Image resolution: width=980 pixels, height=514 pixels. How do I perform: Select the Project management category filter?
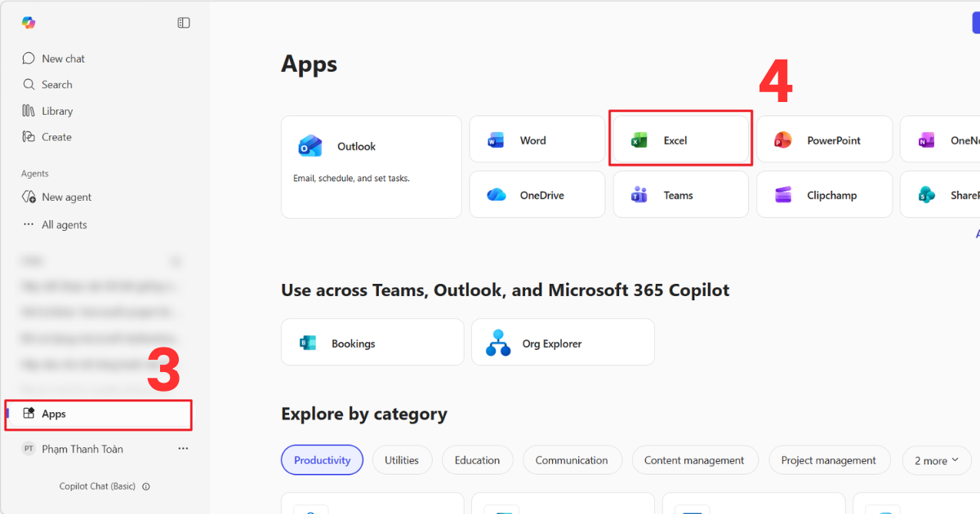[x=828, y=460]
